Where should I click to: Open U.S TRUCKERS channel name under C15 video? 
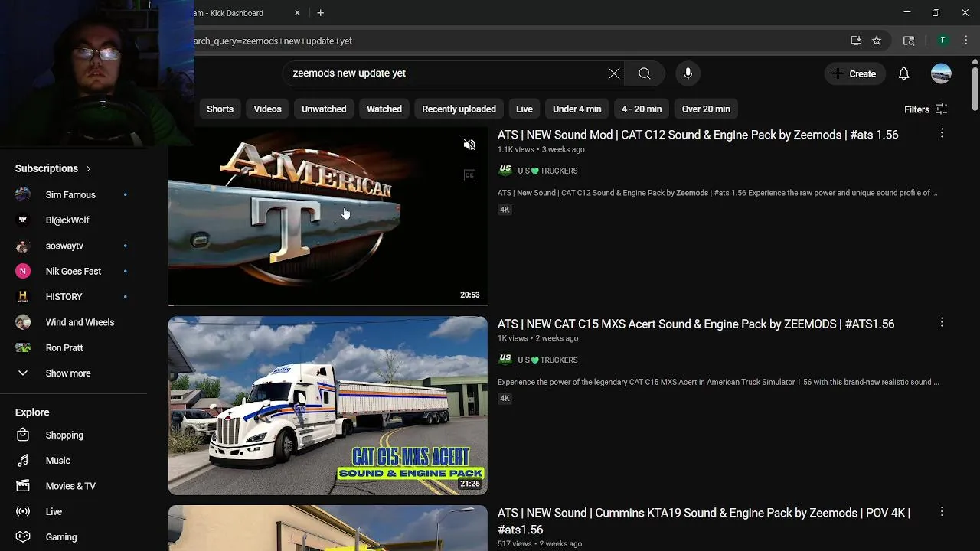tap(547, 360)
